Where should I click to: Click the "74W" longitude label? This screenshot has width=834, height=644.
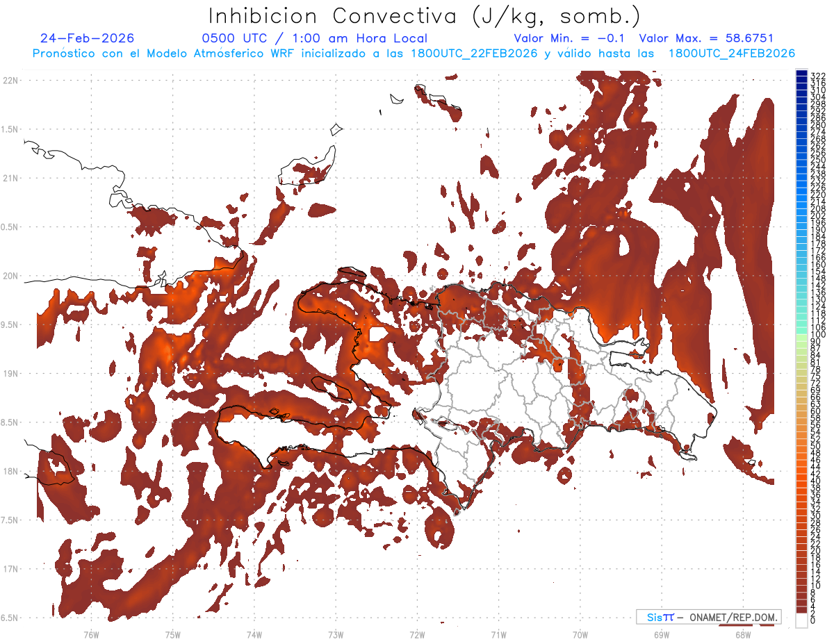(x=254, y=634)
